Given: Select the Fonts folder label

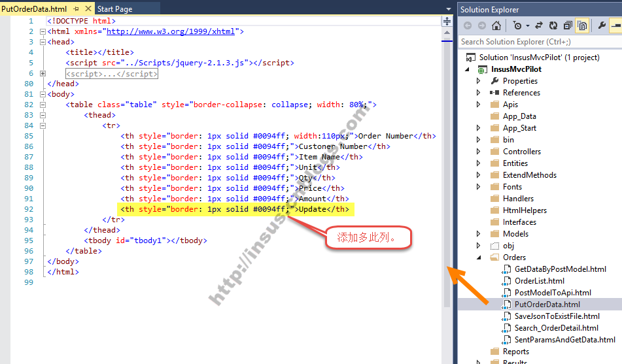Looking at the screenshot, I should [512, 187].
